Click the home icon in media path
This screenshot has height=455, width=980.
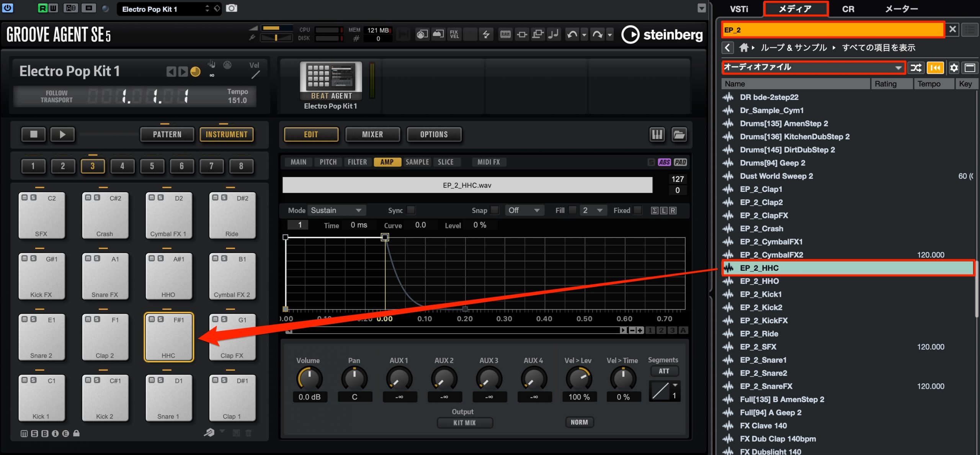pos(743,47)
